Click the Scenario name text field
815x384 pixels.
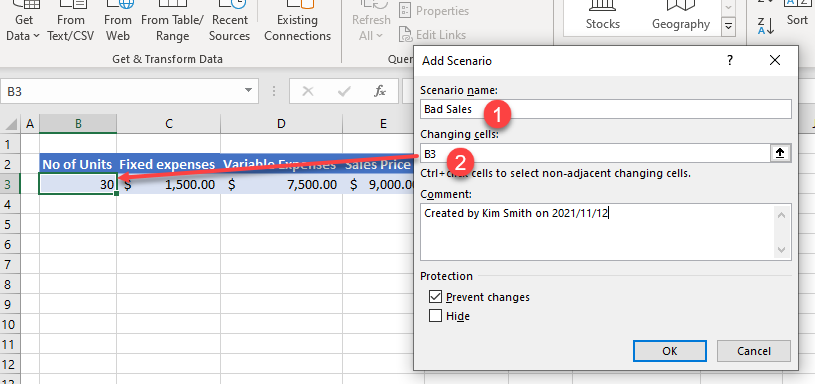(606, 109)
